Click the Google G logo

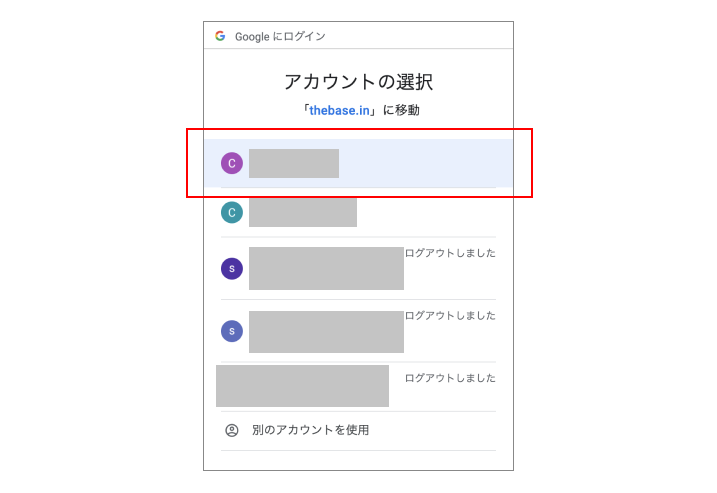pos(220,36)
